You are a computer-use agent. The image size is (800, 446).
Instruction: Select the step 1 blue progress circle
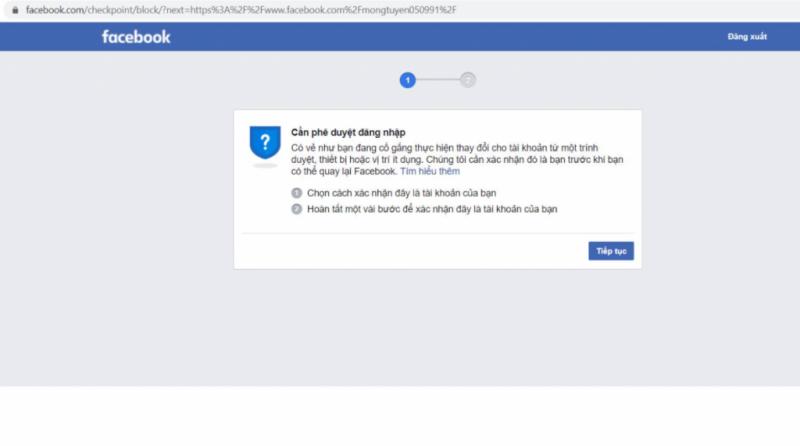[407, 80]
